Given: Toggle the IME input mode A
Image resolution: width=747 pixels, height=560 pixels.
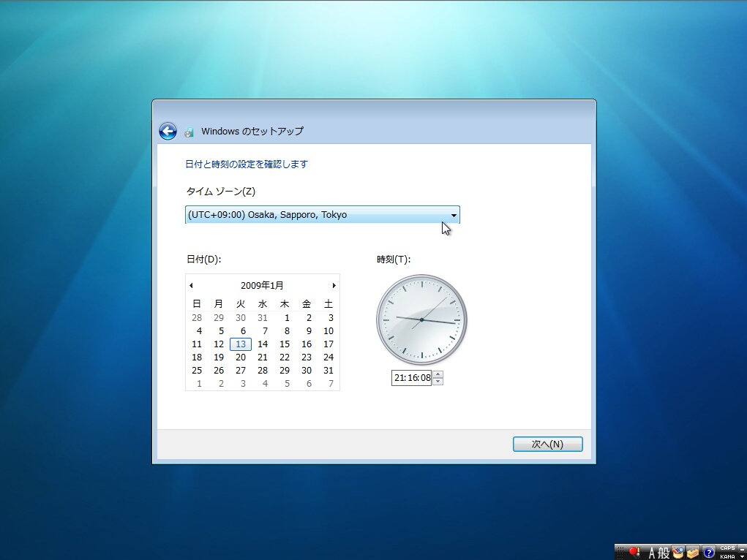Looking at the screenshot, I should (652, 553).
